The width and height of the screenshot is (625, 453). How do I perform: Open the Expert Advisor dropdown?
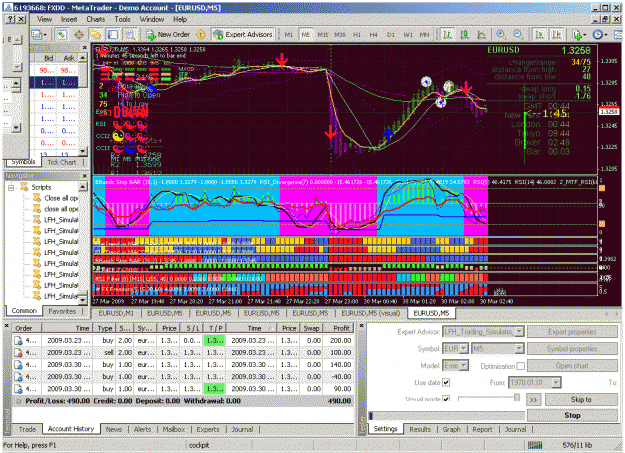519,332
